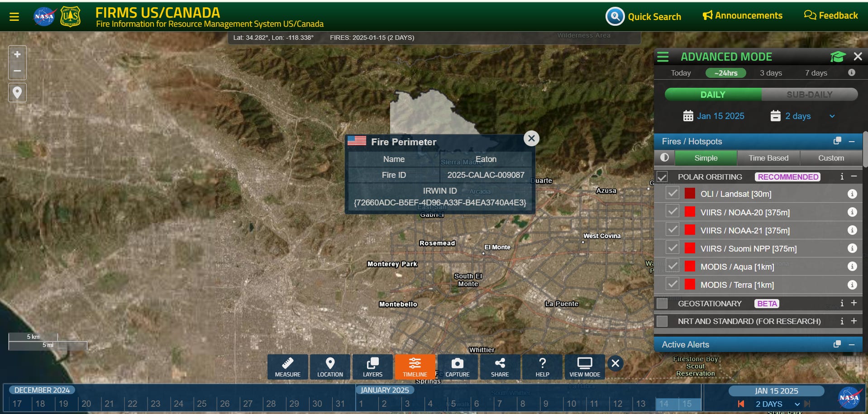Select January 10 on the timeline
The image size is (868, 414).
(572, 404)
